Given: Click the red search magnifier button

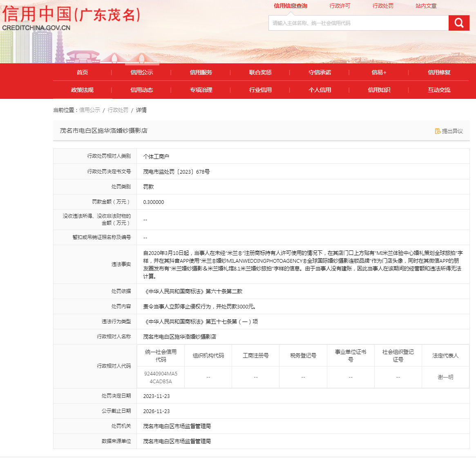Looking at the screenshot, I should coord(459,23).
